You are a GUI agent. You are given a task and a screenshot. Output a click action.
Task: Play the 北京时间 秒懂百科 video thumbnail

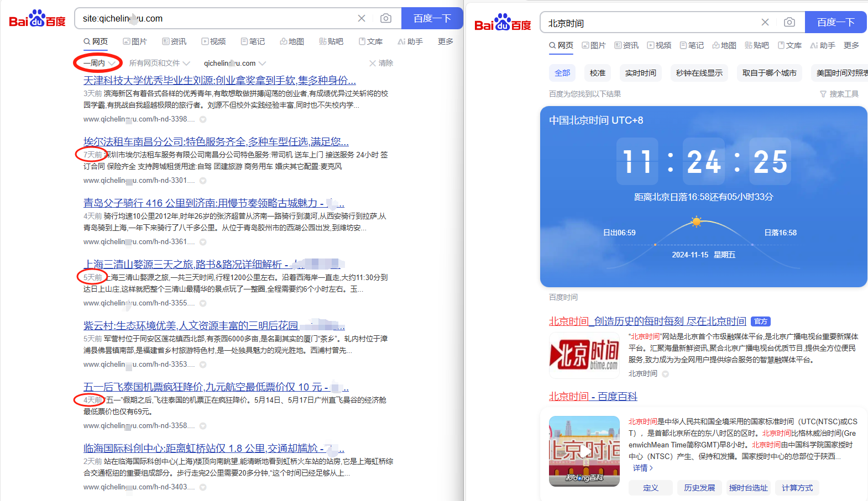[x=584, y=451]
